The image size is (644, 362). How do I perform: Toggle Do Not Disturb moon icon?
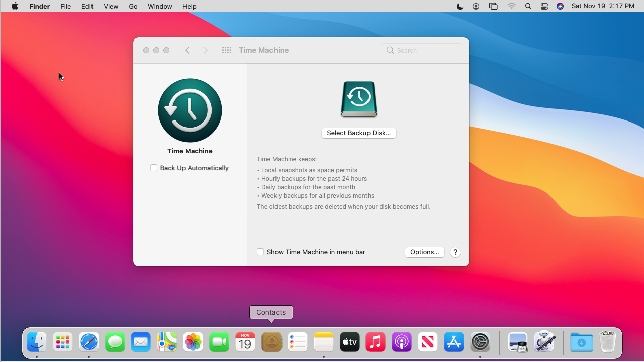click(x=460, y=6)
